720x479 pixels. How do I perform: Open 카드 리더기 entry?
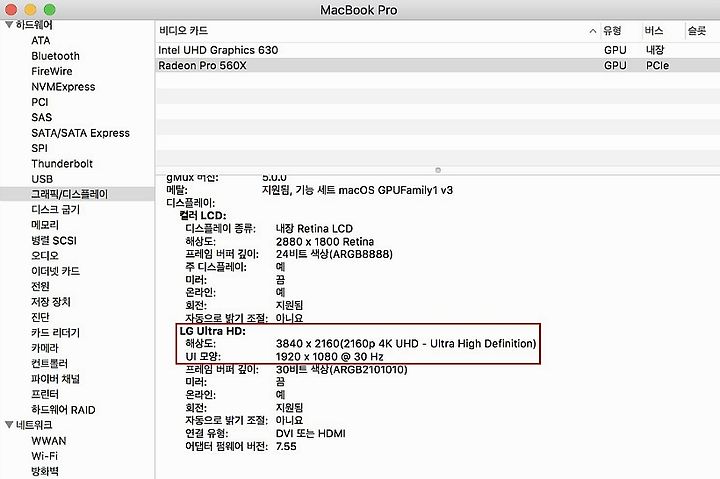tap(55, 333)
